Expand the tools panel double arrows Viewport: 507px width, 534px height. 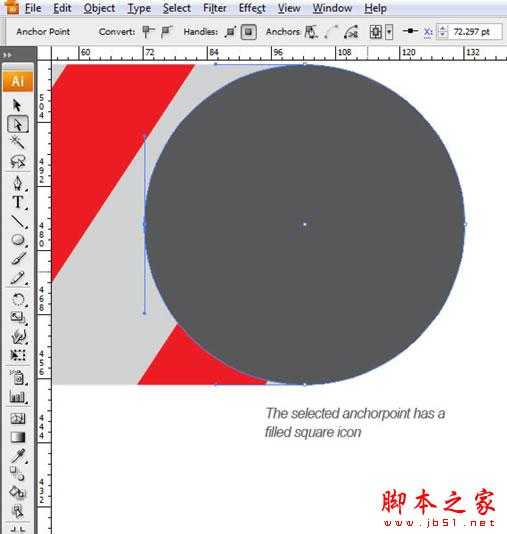[7, 54]
